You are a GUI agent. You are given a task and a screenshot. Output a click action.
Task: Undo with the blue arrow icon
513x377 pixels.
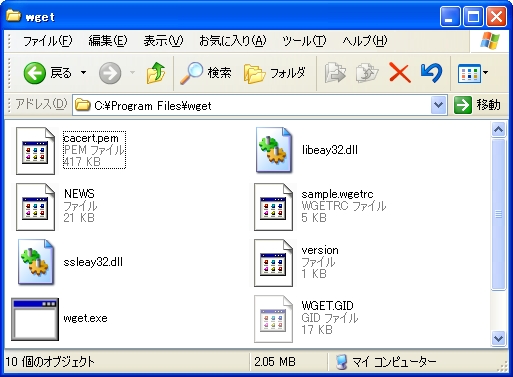tap(431, 73)
